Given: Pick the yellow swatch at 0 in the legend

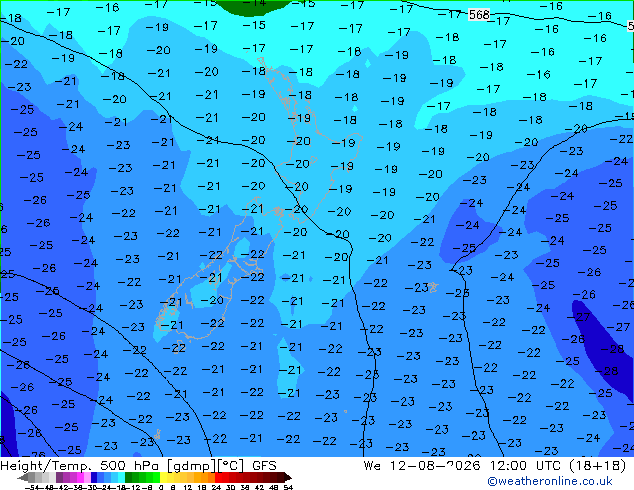Looking at the screenshot, I should 163,477.
